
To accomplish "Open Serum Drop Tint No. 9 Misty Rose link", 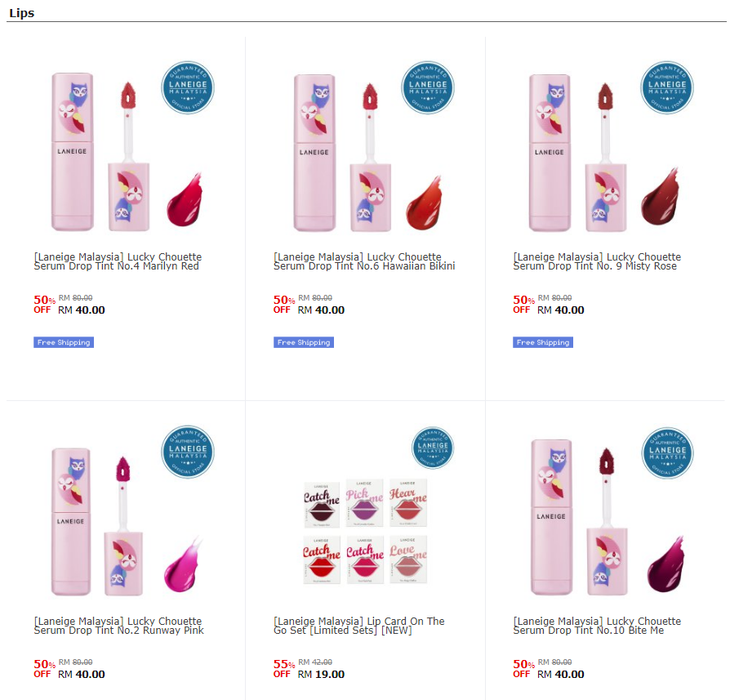I will [597, 261].
